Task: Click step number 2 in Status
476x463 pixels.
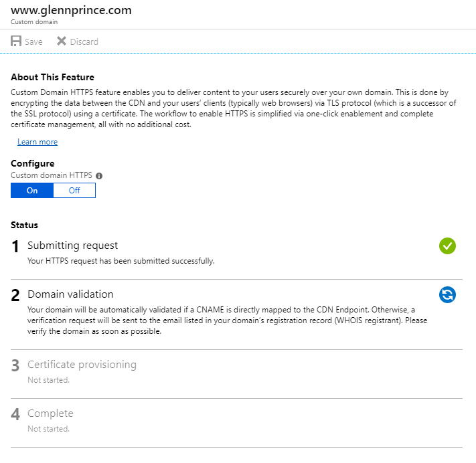Action: pyautogui.click(x=15, y=296)
